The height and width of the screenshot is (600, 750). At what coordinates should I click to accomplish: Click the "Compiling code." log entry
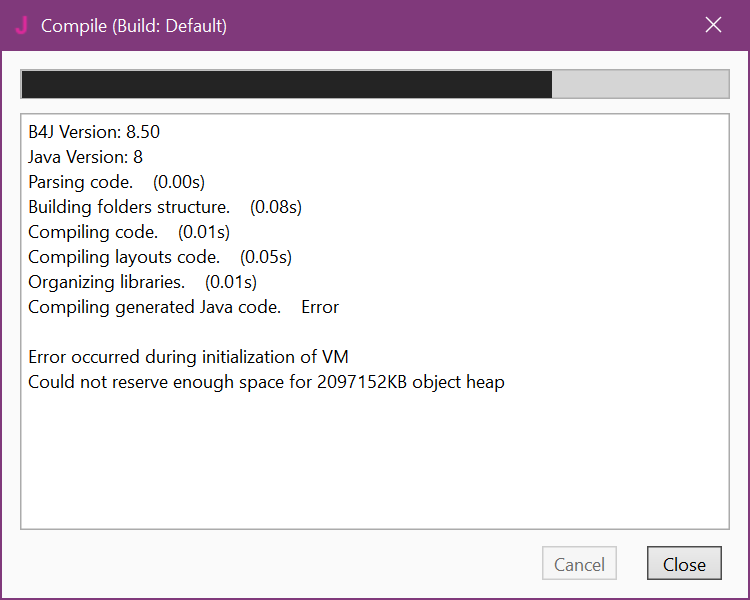93,232
